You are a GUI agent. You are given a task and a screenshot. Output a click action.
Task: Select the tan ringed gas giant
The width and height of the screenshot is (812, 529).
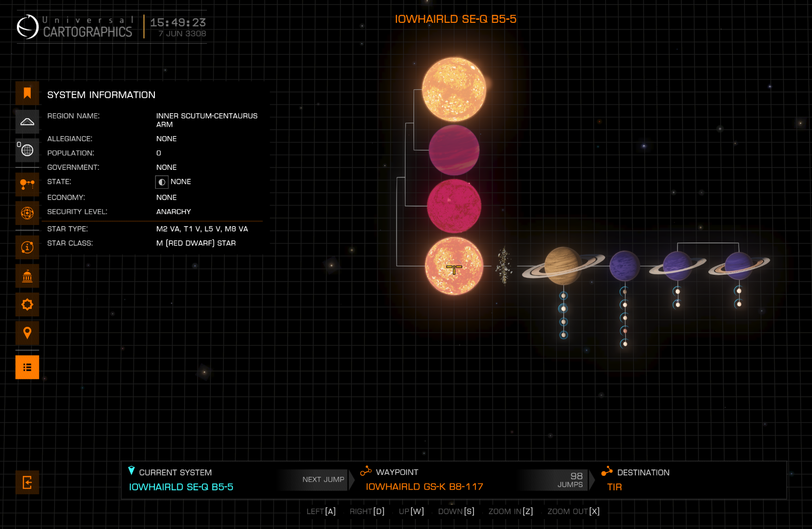563,266
